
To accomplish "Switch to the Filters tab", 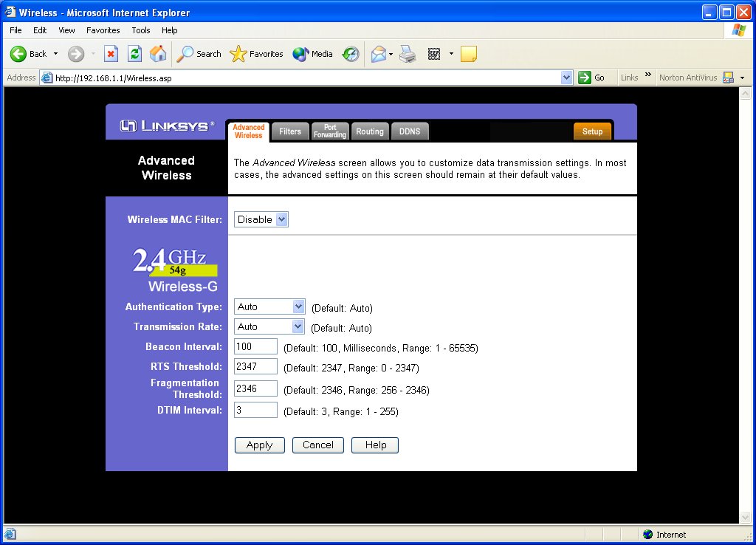I will pyautogui.click(x=290, y=131).
